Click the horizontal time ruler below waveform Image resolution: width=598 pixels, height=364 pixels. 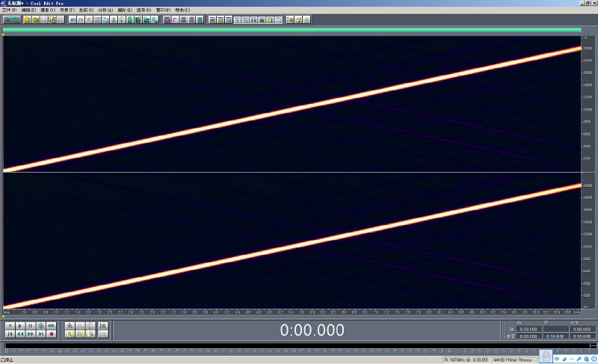tap(292, 312)
